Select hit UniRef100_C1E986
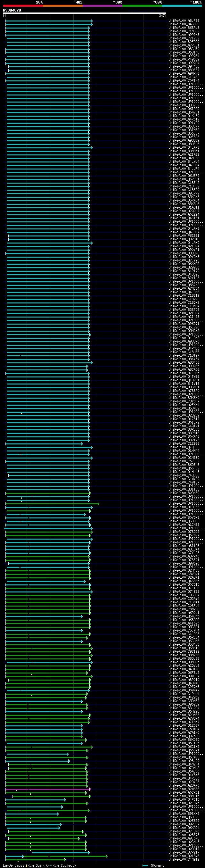 coord(184,444)
